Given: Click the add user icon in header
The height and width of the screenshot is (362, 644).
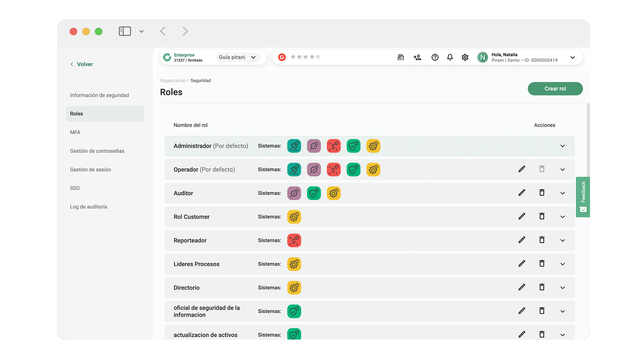Looking at the screenshot, I should (x=417, y=57).
